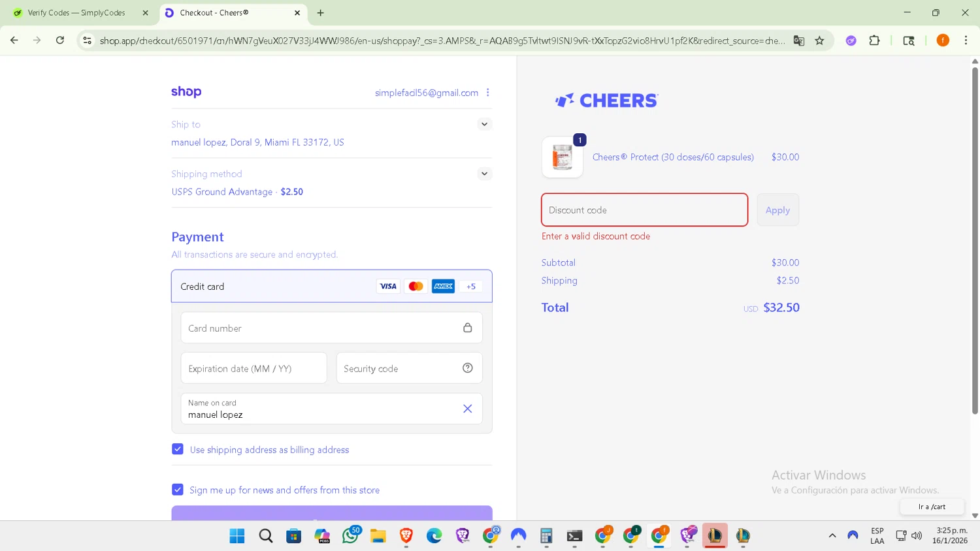Image resolution: width=980 pixels, height=551 pixels.
Task: Click the Total amount $32.50
Action: (781, 307)
